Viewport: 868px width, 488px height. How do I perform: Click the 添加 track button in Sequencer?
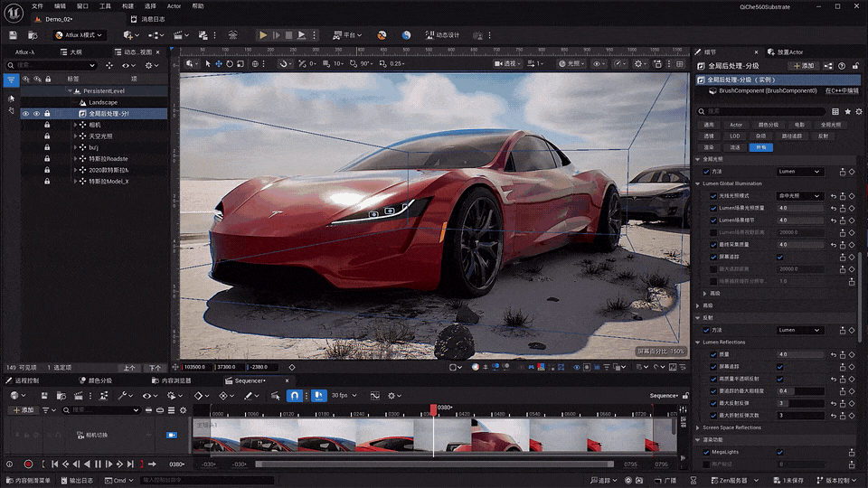click(24, 410)
